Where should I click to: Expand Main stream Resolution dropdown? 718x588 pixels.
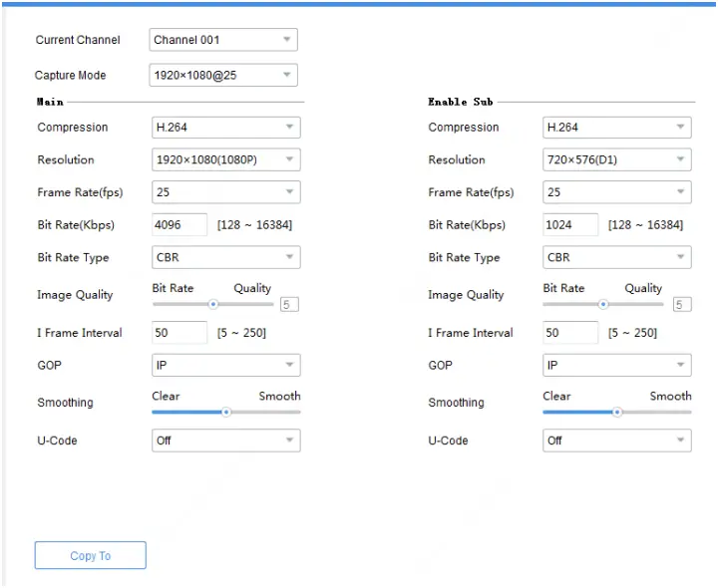[x=225, y=159]
